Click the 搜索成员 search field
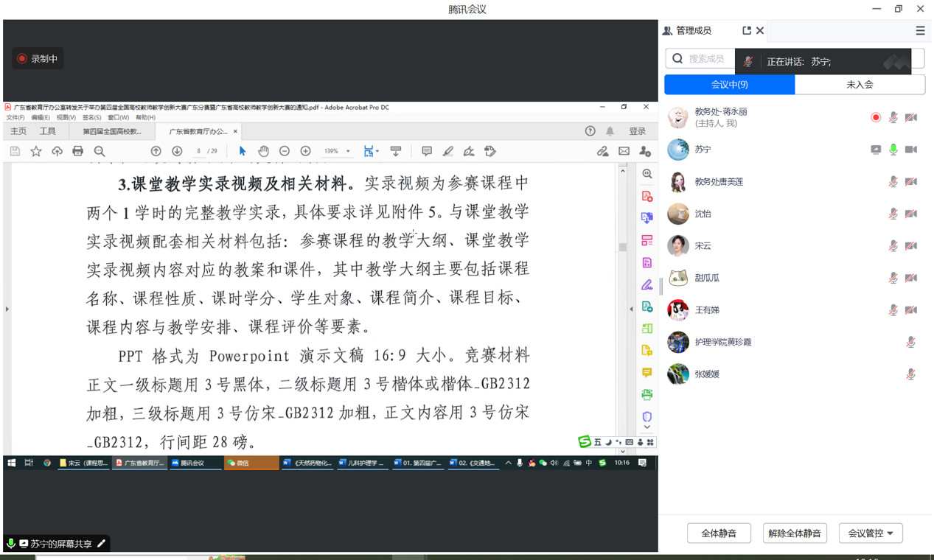This screenshot has width=934, height=560. tap(705, 59)
